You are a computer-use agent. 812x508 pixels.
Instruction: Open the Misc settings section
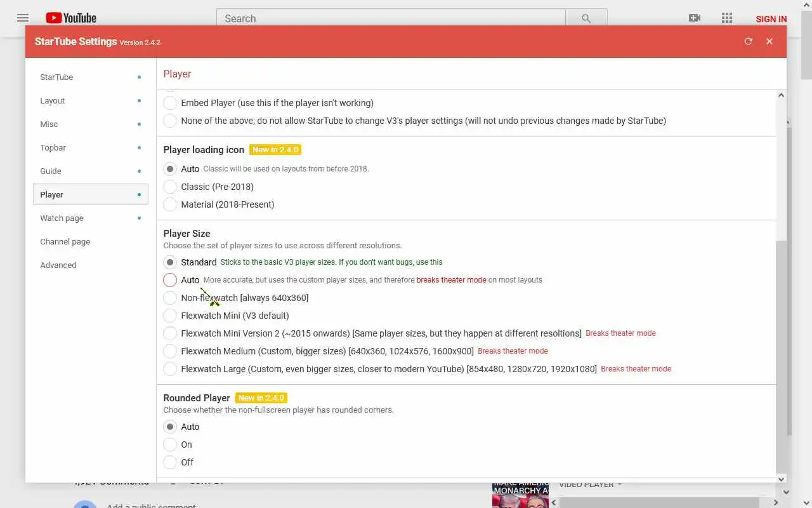coord(90,124)
